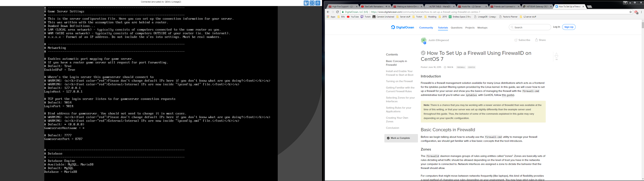The image size is (644, 181).
Task: Click the DigitalOcean logo
Action: 402,27
